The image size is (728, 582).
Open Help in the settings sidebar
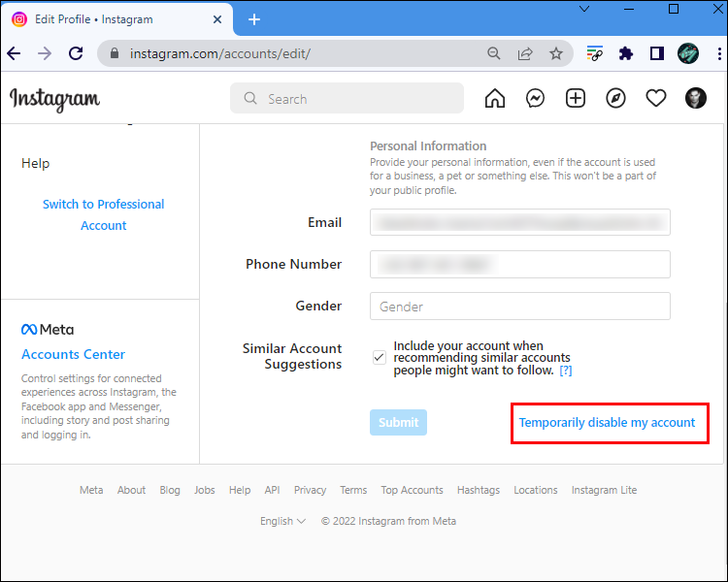click(35, 163)
